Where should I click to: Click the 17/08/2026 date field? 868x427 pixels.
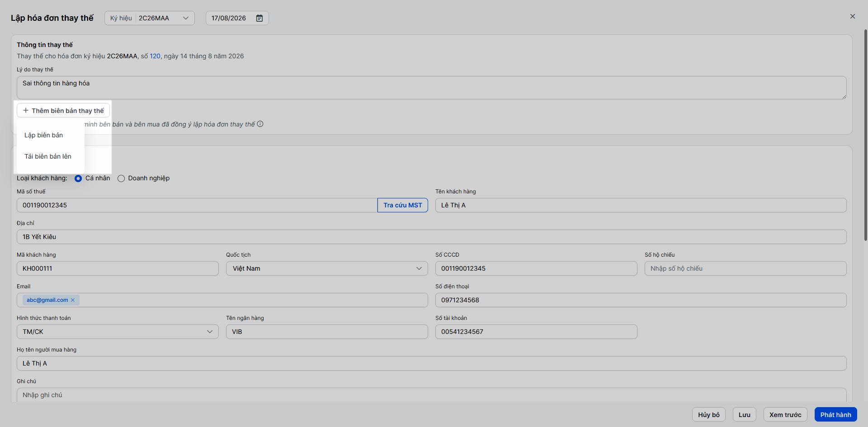pos(237,18)
